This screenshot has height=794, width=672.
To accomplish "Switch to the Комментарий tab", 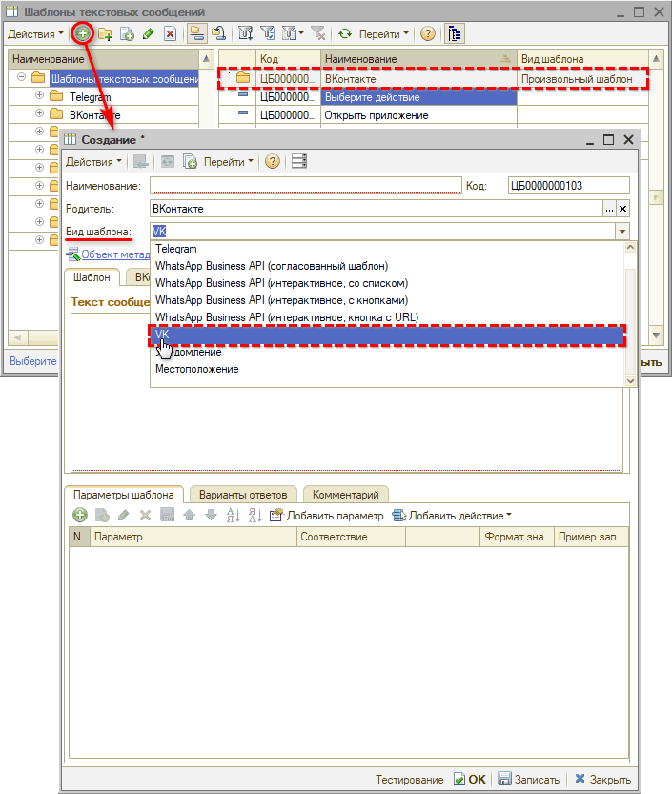I will tap(345, 495).
